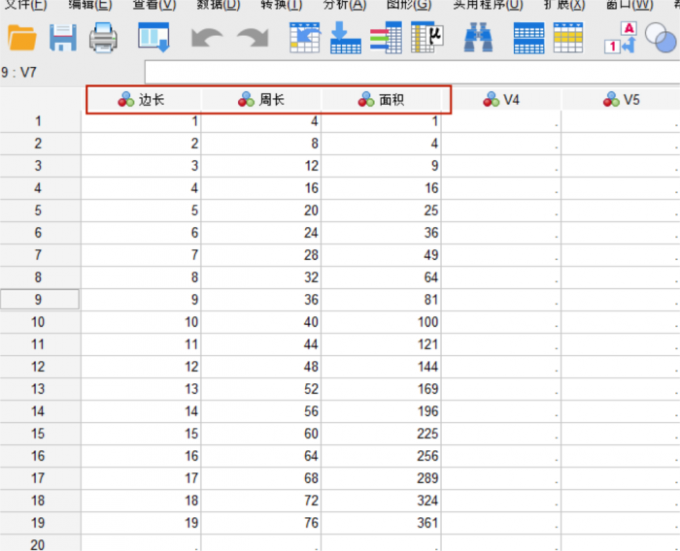This screenshot has height=551, width=680.
Task: Open the 图形(G) menu
Action: (x=407, y=5)
